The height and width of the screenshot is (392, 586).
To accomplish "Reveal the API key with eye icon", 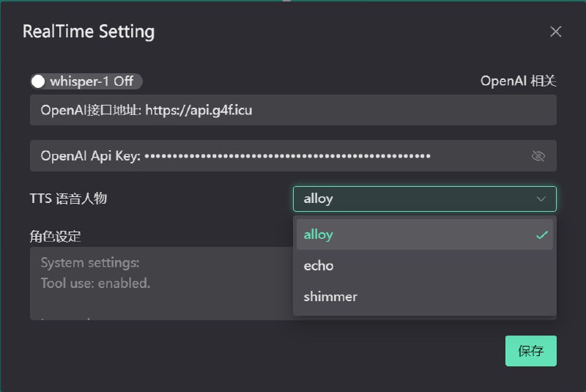I will tap(538, 156).
